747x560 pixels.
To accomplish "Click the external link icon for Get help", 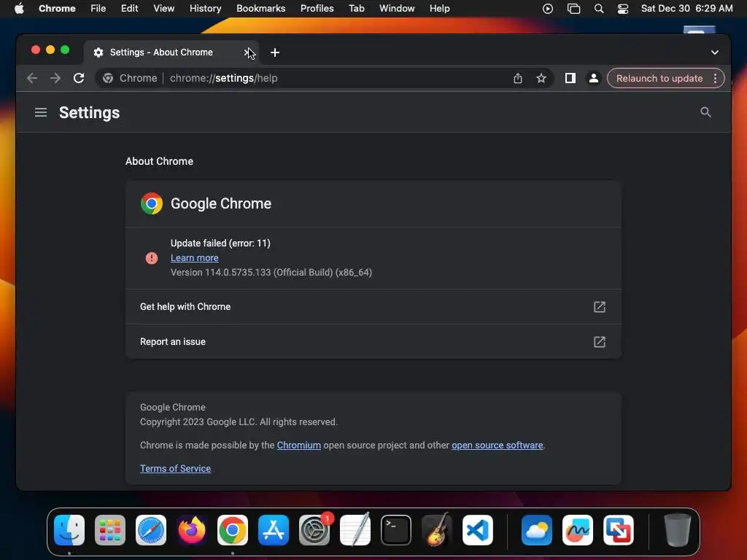I will click(600, 307).
